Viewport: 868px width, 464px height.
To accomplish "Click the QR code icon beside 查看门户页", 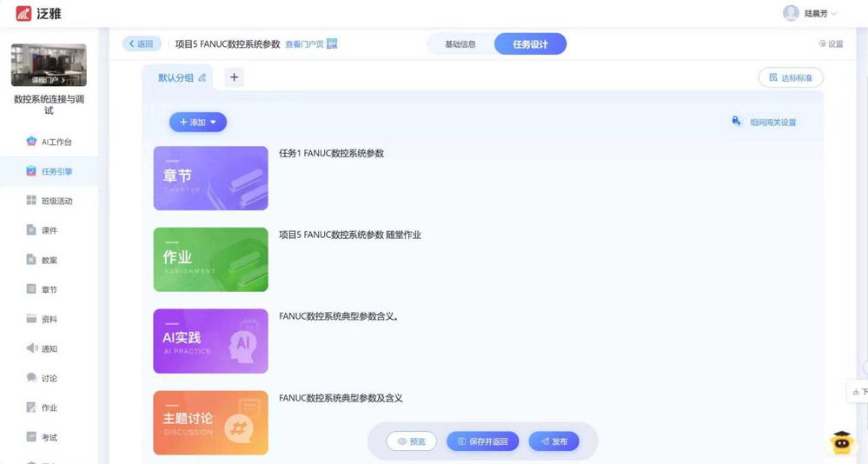I will point(332,43).
